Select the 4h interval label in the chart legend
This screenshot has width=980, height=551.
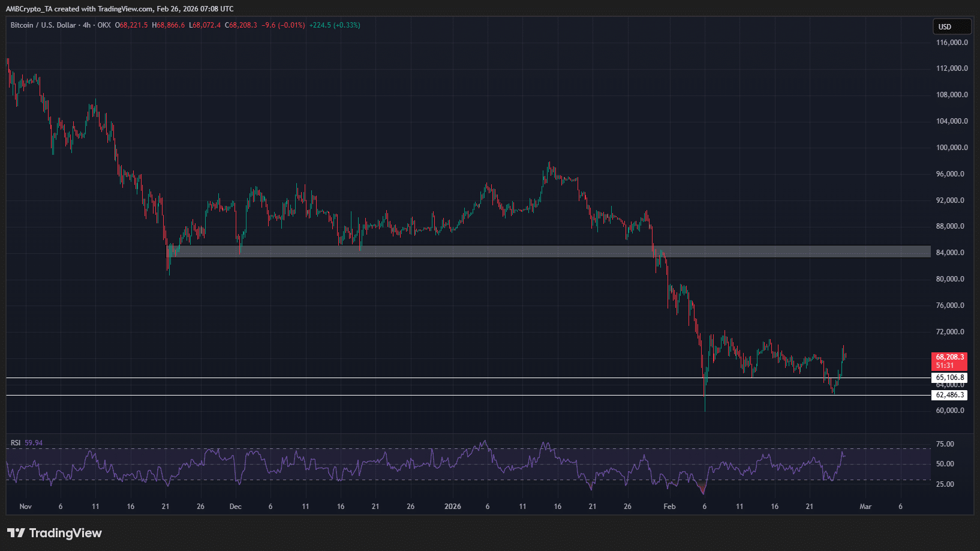(87, 25)
